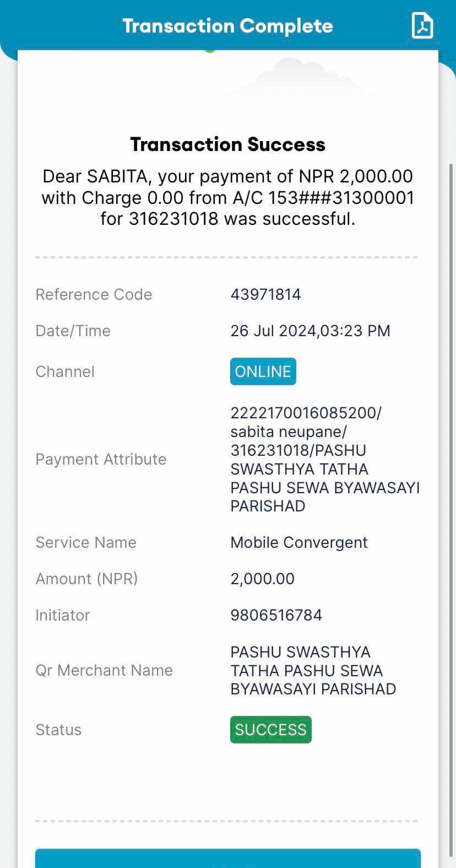This screenshot has width=456, height=868.
Task: Tap the Channel label
Action: tap(65, 371)
